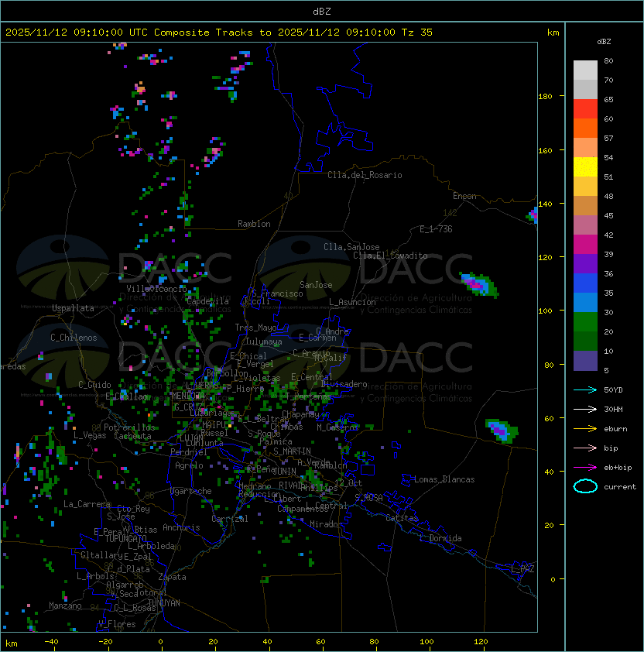Click the 54 dBZ yellow color swatch
644x652 pixels.
coord(585,167)
